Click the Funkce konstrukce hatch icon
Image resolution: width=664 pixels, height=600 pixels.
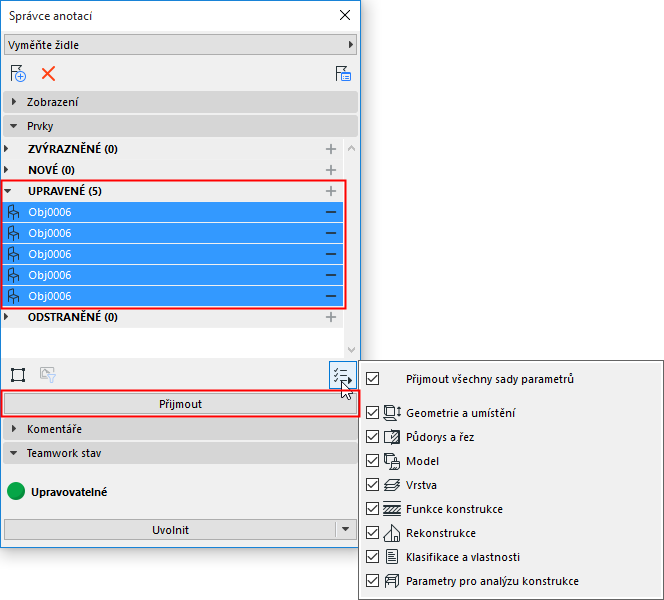pos(392,509)
